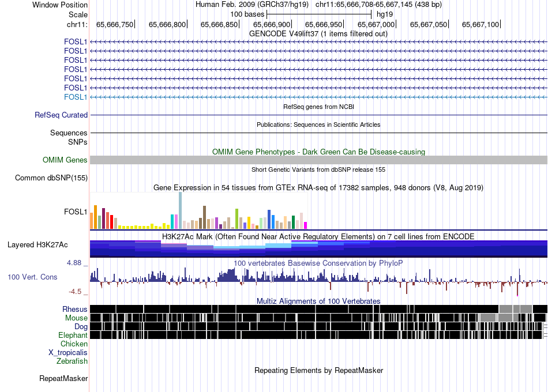The image size is (548, 392).
Task: Open 100 vertebrates Basewise Conservation by PhyloP title
Action: [x=318, y=263]
